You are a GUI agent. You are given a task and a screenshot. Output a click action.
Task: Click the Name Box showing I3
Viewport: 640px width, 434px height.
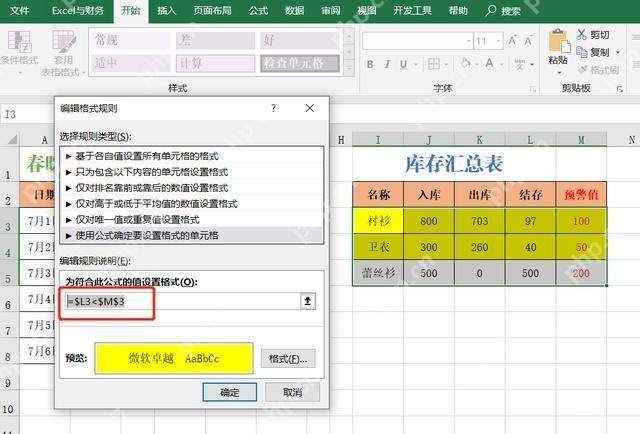pos(27,114)
